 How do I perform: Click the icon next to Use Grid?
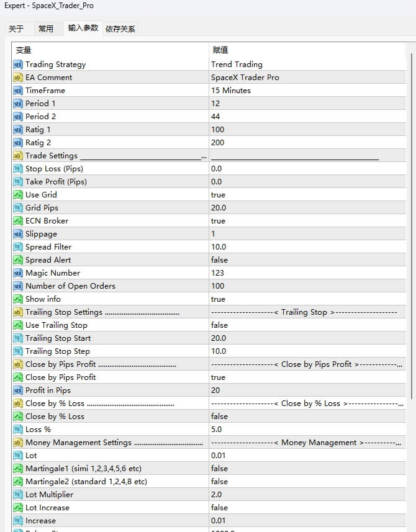(17, 195)
